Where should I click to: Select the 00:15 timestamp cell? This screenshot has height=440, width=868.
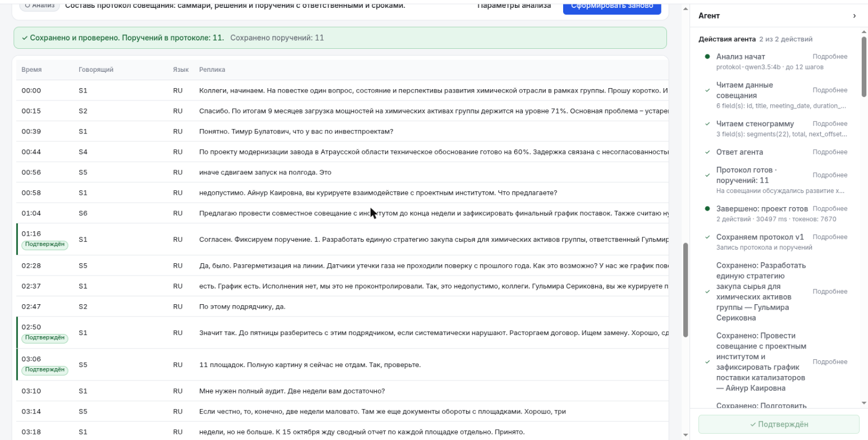tap(31, 111)
